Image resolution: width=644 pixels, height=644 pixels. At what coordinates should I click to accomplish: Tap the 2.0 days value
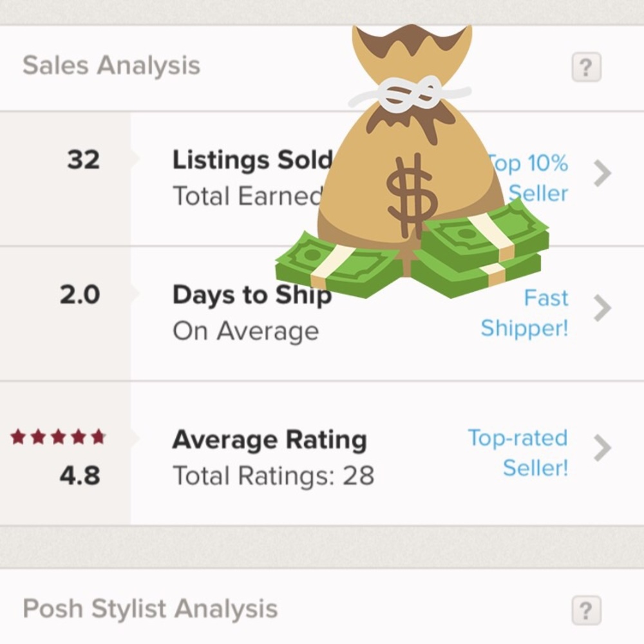[80, 295]
